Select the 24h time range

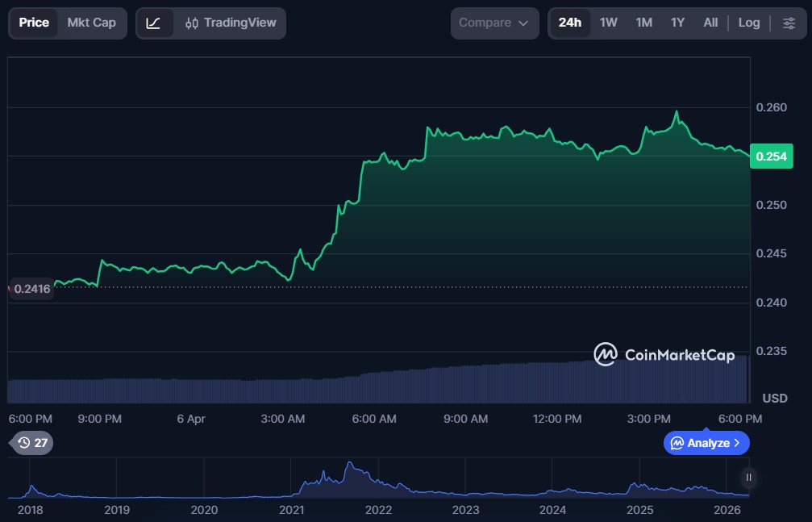click(569, 23)
